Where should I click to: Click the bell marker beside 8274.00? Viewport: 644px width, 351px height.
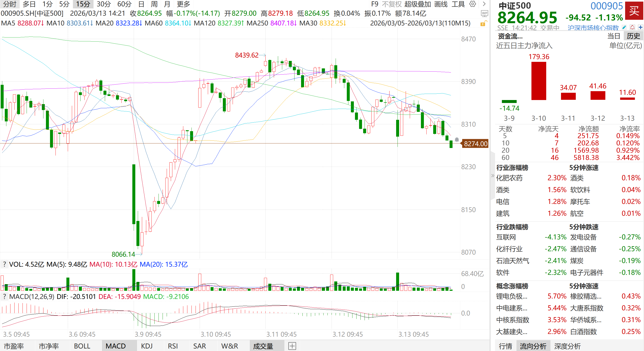pos(457,140)
